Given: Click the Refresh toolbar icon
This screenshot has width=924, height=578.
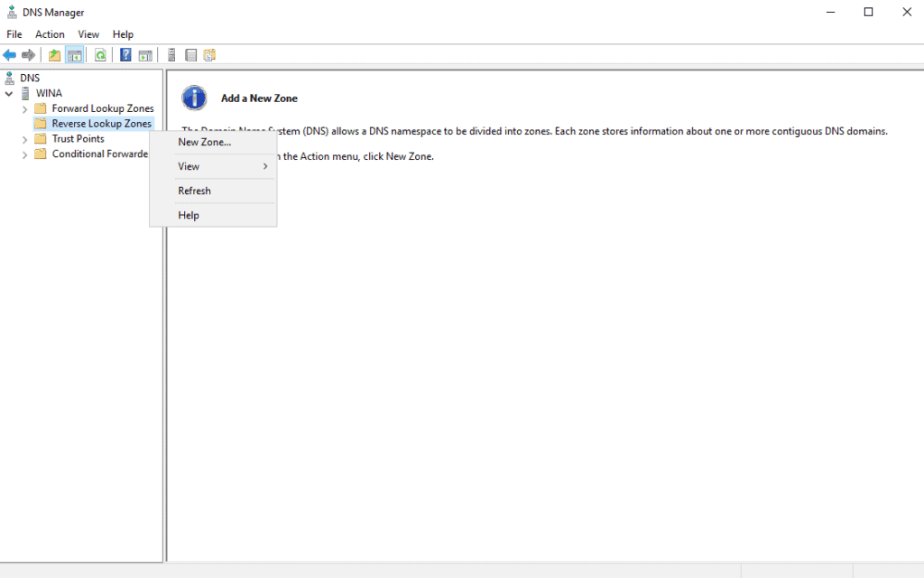Looking at the screenshot, I should coord(99,55).
